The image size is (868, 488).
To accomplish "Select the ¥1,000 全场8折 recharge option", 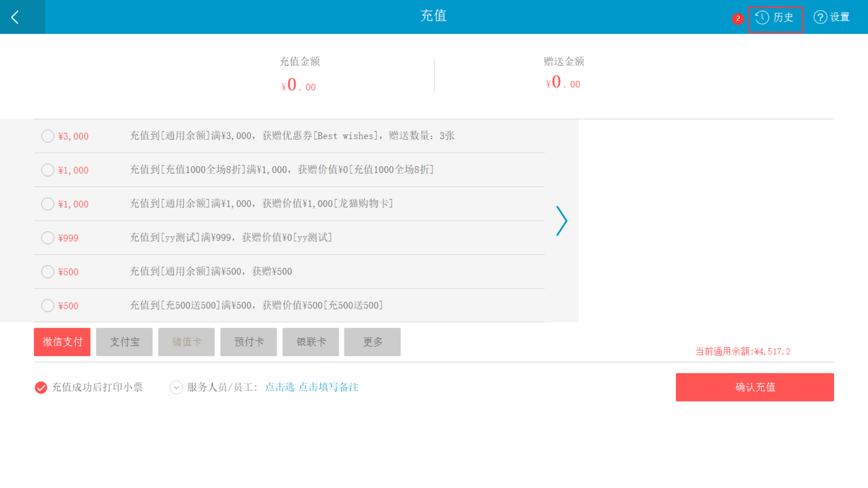I will click(47, 170).
